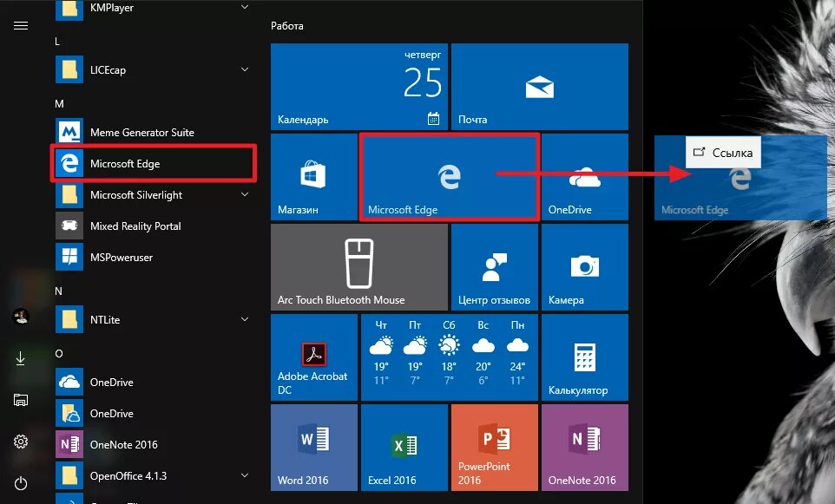
Task: Open the Календарь tile
Action: tap(359, 87)
